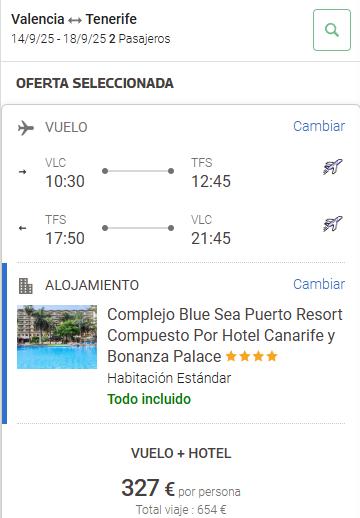Click Cambiar link for the accommodation
This screenshot has width=360, height=518.
click(319, 284)
